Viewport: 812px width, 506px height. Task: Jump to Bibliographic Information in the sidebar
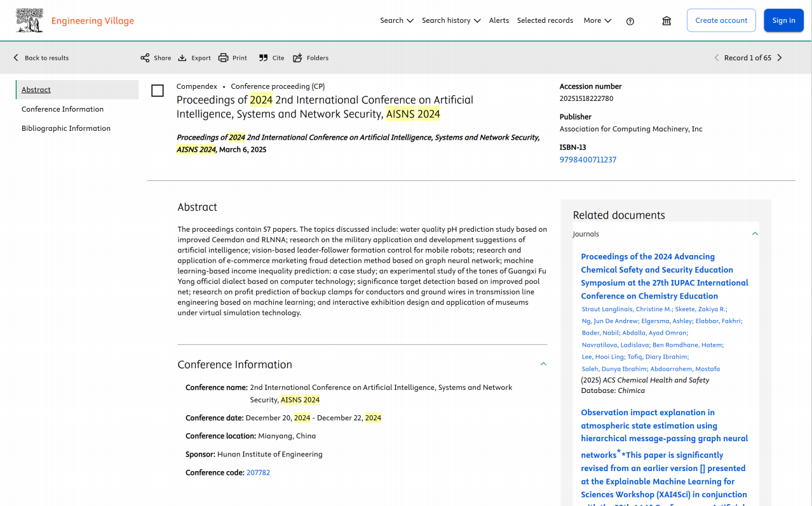66,128
